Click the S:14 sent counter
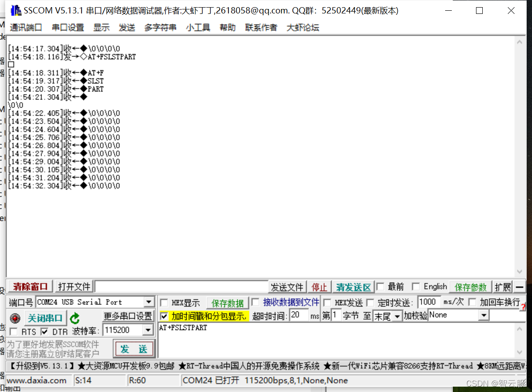The width and height of the screenshot is (532, 392). pyautogui.click(x=83, y=380)
